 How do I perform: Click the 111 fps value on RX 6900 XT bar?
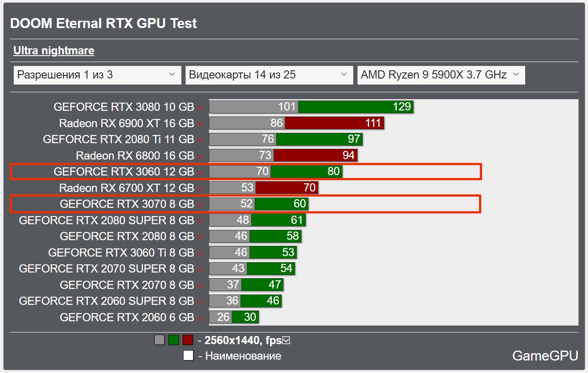(373, 123)
